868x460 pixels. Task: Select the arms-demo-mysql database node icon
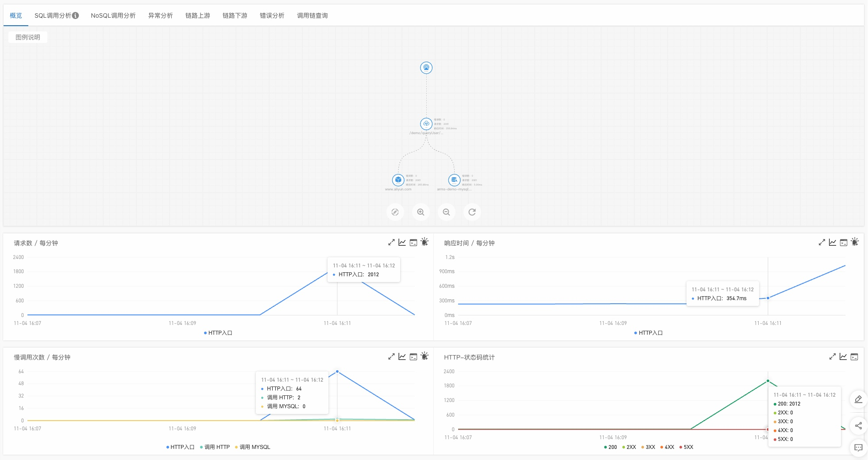pyautogui.click(x=454, y=180)
